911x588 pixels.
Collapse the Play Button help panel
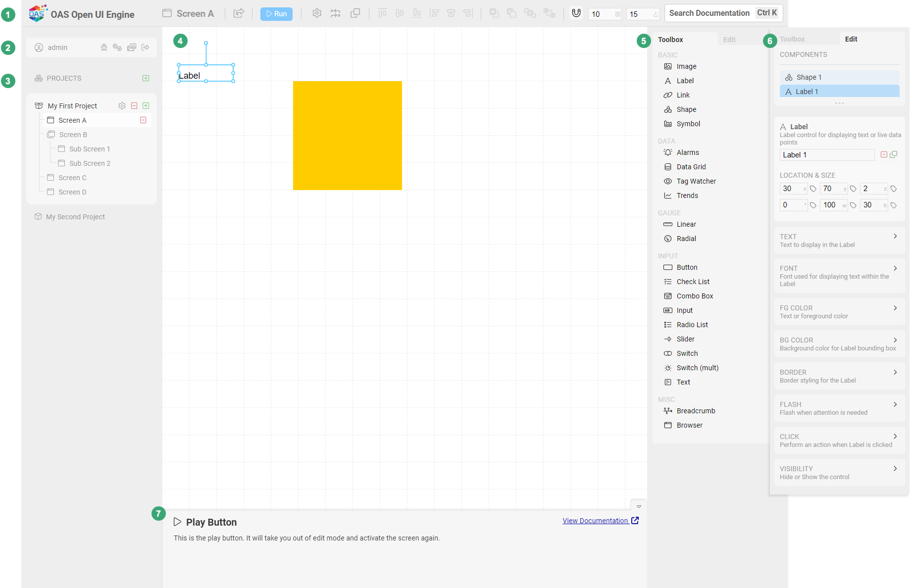[639, 506]
